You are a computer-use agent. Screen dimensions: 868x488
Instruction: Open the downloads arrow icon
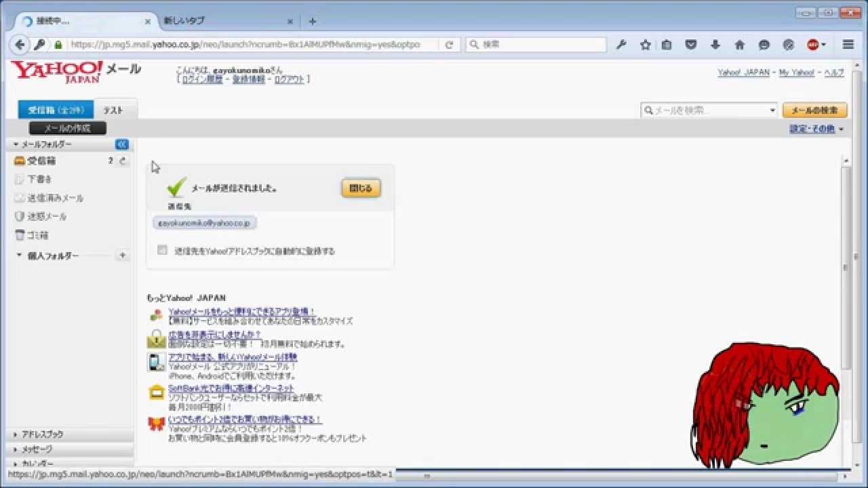(715, 45)
